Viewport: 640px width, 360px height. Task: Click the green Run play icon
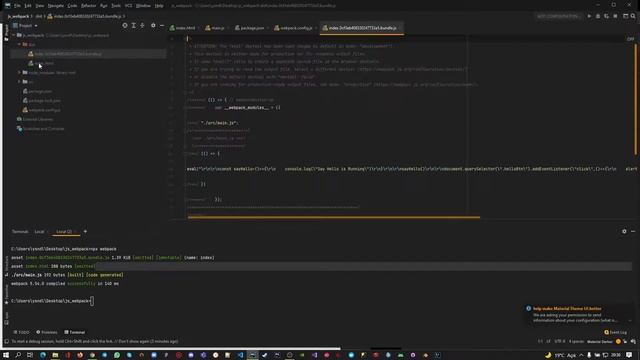click(589, 16)
